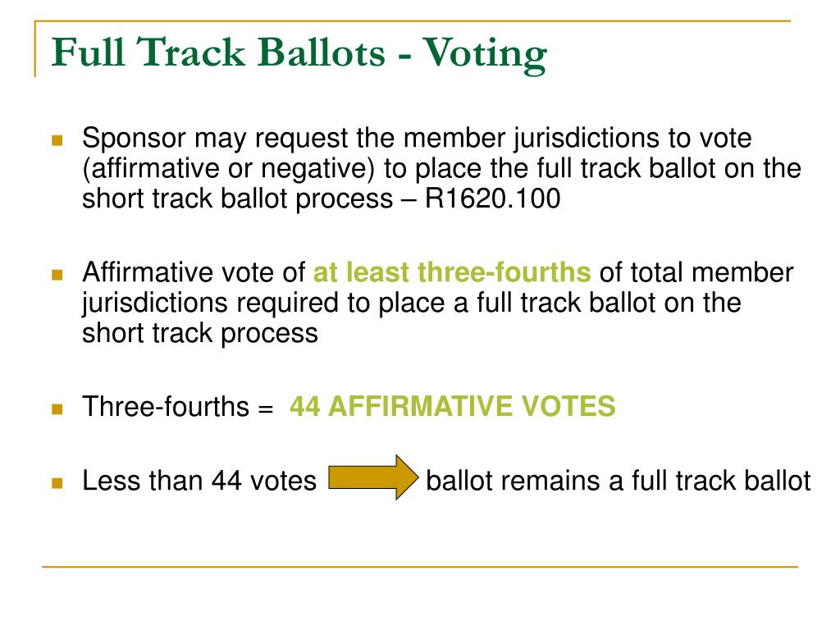This screenshot has height=630, width=840.
Task: Click the bullet before Affirmative vote
Action: click(57, 275)
